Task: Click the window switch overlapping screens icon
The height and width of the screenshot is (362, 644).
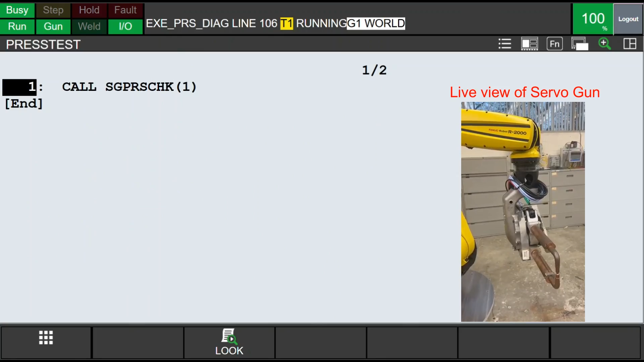Action: point(580,44)
